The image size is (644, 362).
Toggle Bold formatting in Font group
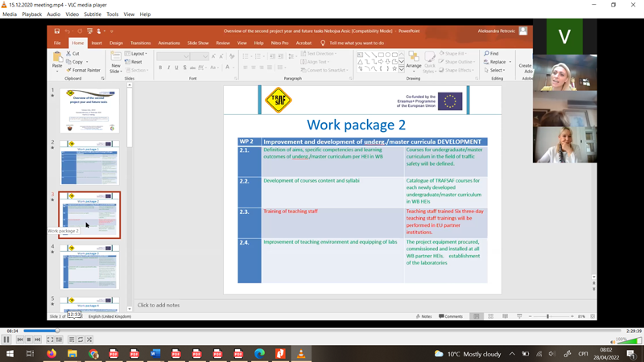160,68
